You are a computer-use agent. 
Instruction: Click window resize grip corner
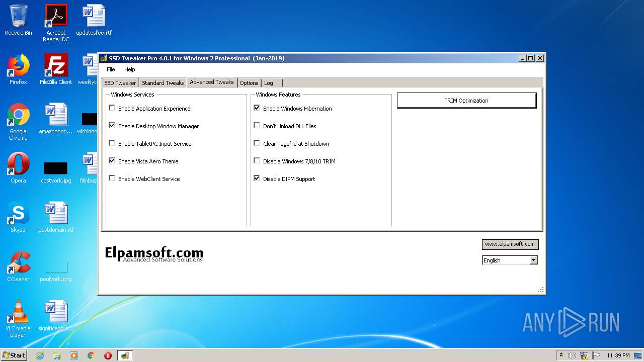[541, 290]
